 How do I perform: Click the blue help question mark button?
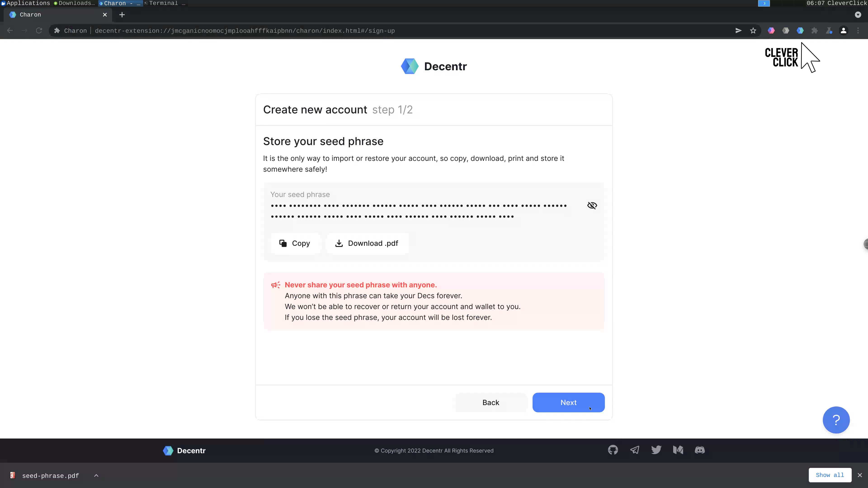[836, 420]
